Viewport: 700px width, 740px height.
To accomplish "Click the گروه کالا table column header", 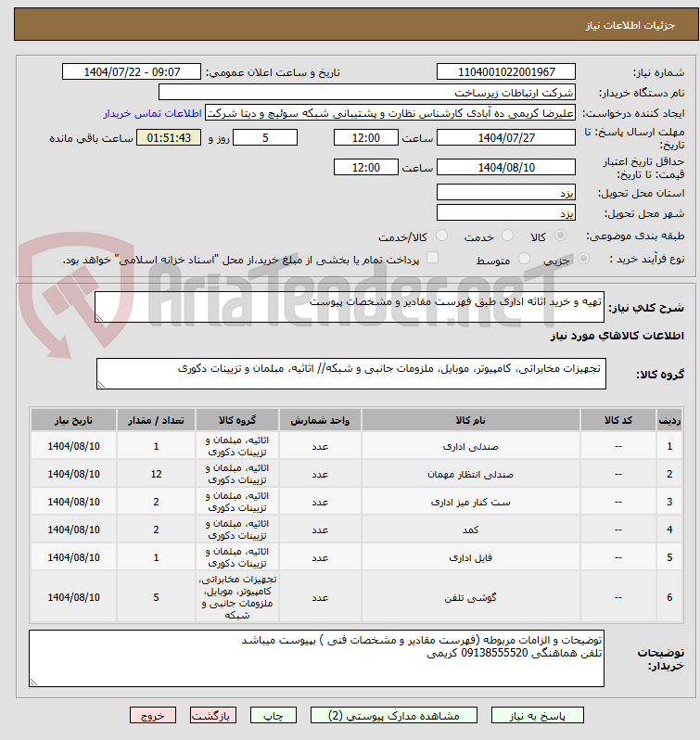I will (x=237, y=420).
